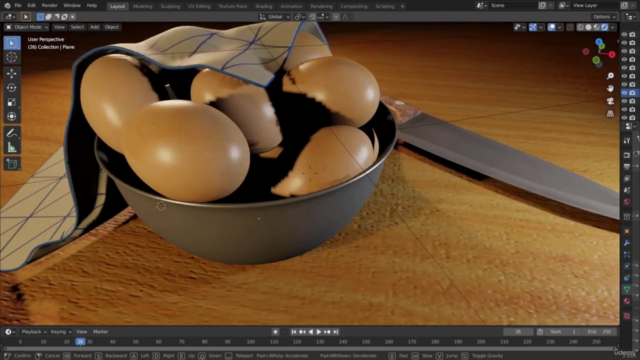Switch to Rendered viewport shading
The height and width of the screenshot is (360, 640).
(x=604, y=27)
